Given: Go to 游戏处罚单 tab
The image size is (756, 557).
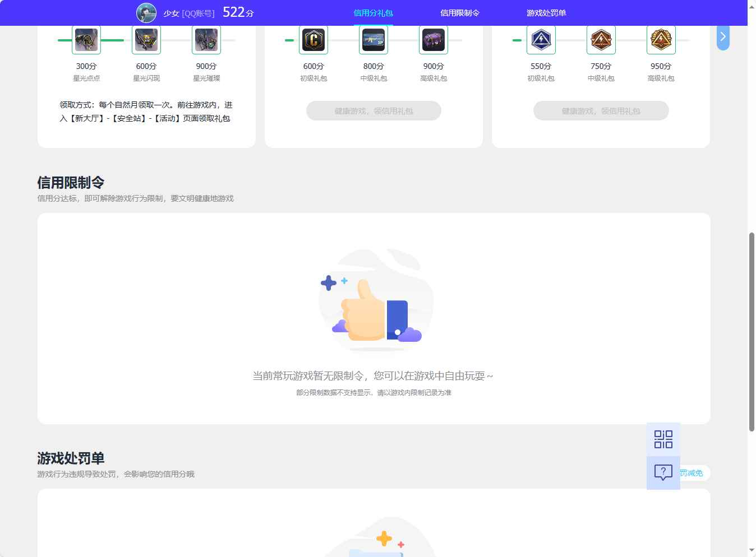Looking at the screenshot, I should (x=546, y=13).
